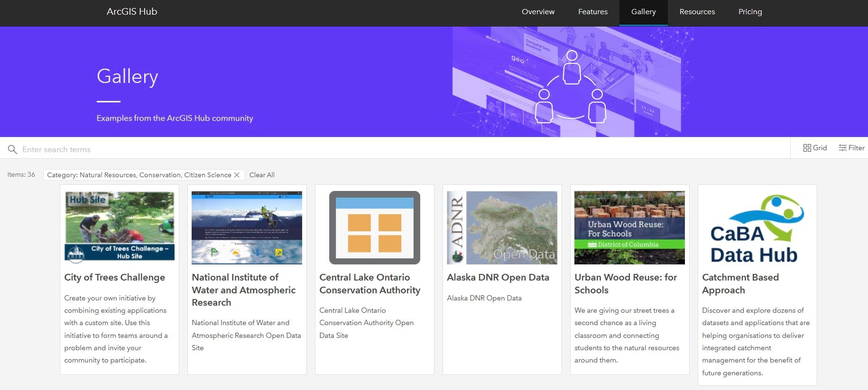868x390 pixels.
Task: Click 'Central Lake Ontario Conservation Authority Open Data Site' description
Action: 367,323
